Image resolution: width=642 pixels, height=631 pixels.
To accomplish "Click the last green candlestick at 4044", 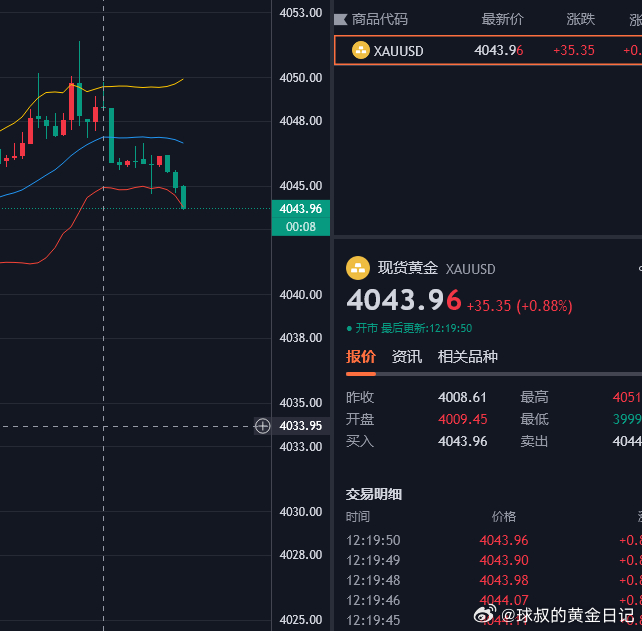I will click(x=183, y=197).
